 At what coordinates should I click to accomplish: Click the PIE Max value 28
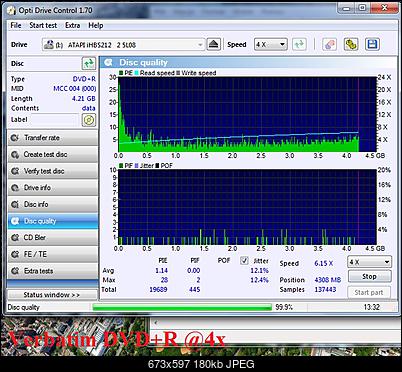click(x=164, y=280)
